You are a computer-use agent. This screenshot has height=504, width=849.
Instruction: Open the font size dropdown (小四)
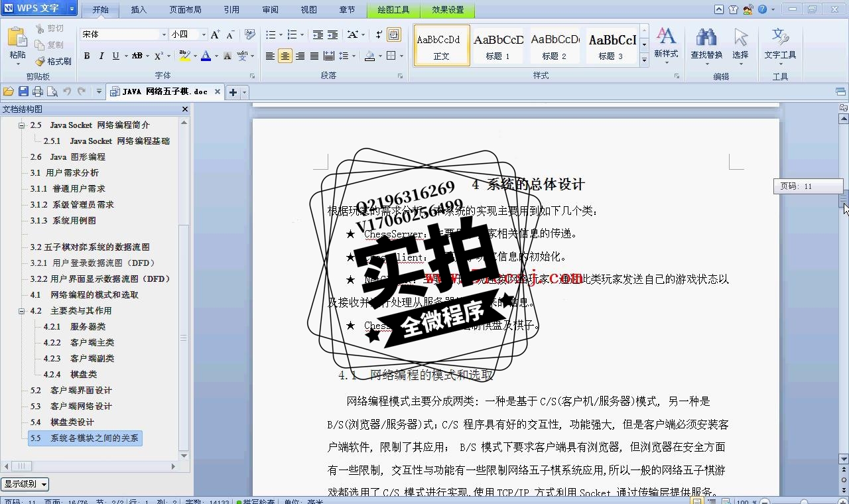click(x=204, y=34)
